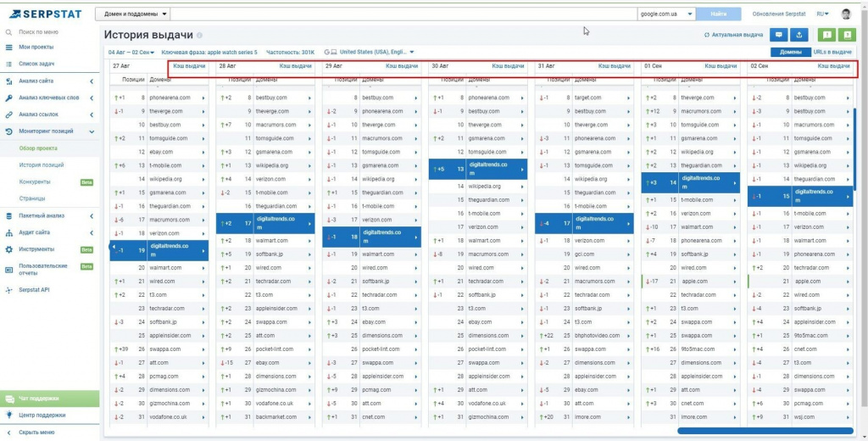
Task: Switch view to URLs в выдаче
Action: coord(832,52)
